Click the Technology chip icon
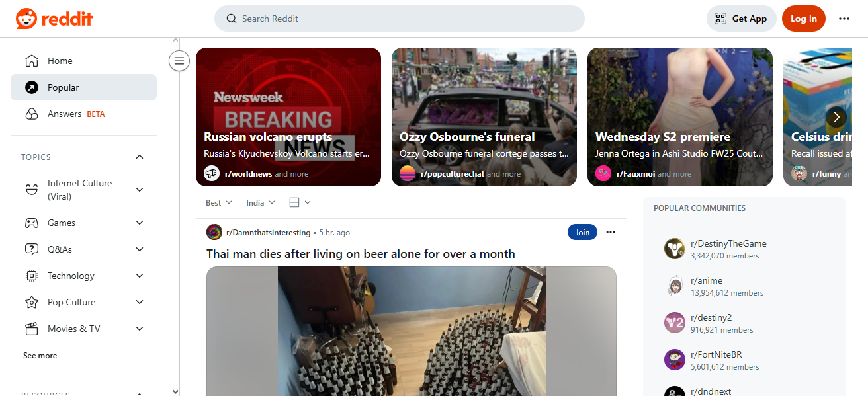This screenshot has width=868, height=396. (31, 276)
